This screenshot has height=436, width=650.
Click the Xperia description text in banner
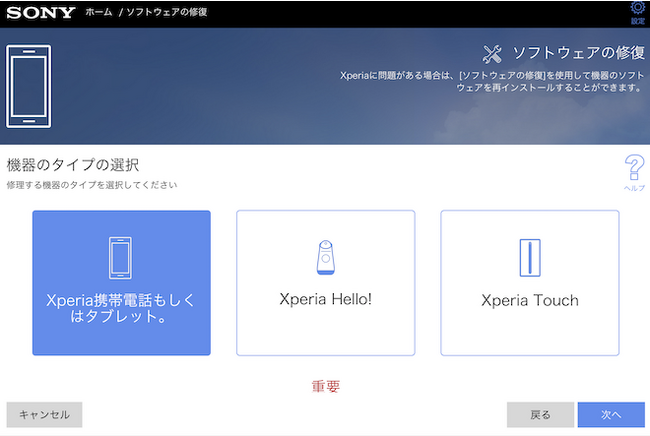point(490,81)
